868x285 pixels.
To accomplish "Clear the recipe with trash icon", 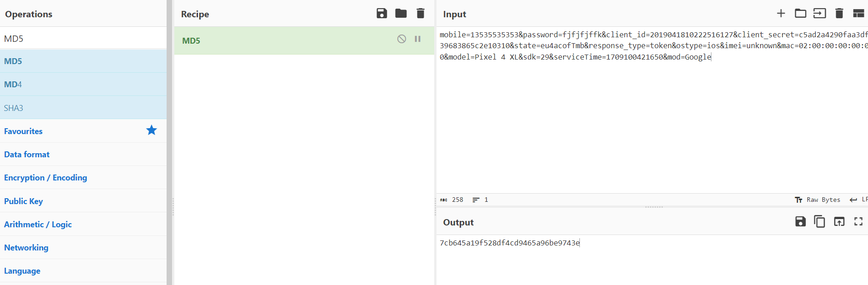I will pyautogui.click(x=421, y=14).
